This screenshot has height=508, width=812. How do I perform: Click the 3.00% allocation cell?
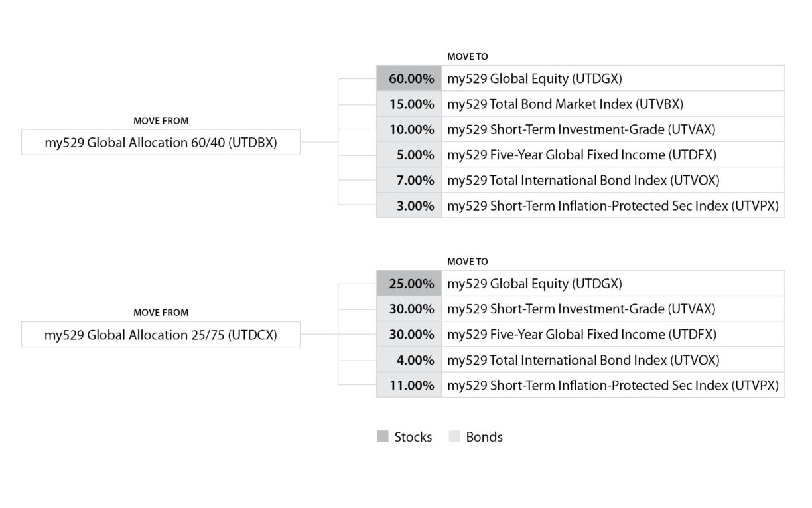click(410, 206)
